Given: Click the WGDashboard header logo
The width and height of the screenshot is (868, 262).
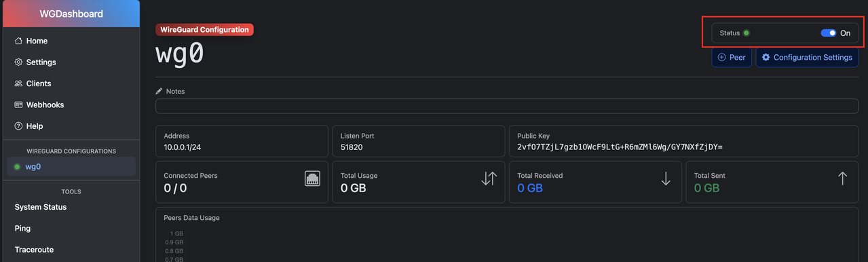Looking at the screenshot, I should (x=71, y=14).
